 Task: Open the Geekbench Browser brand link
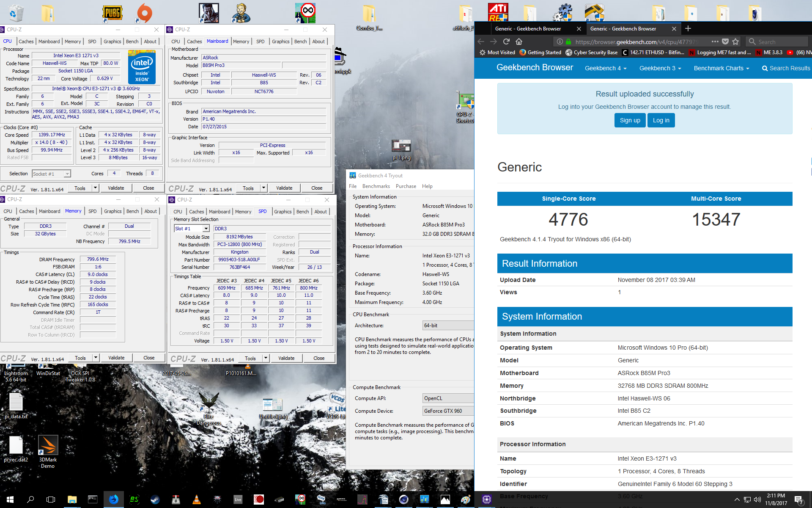(x=535, y=67)
